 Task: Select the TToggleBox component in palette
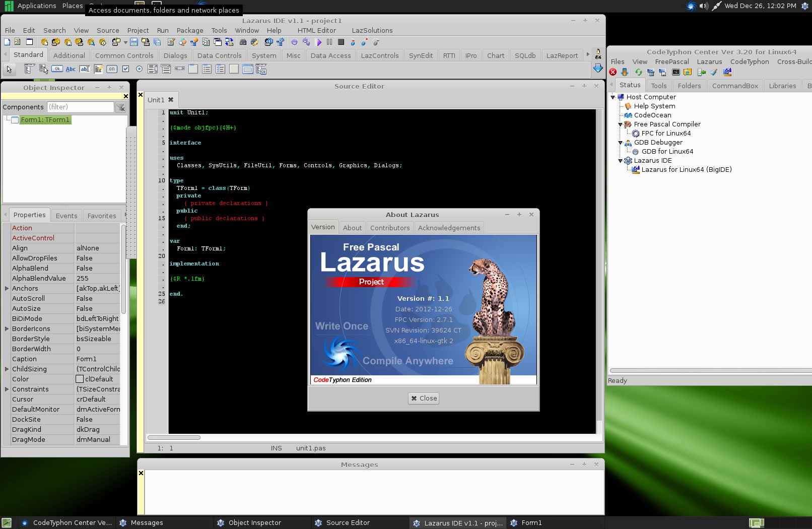[112, 69]
